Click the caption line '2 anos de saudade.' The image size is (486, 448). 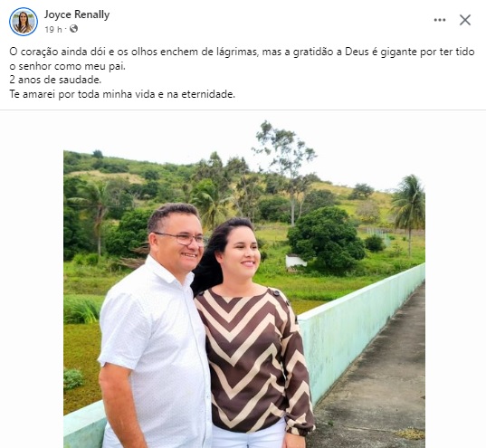[x=55, y=80]
